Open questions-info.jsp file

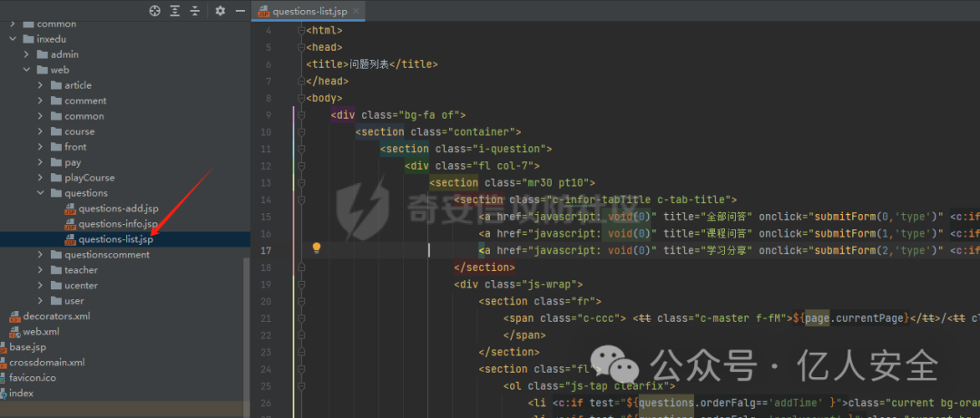(x=118, y=224)
